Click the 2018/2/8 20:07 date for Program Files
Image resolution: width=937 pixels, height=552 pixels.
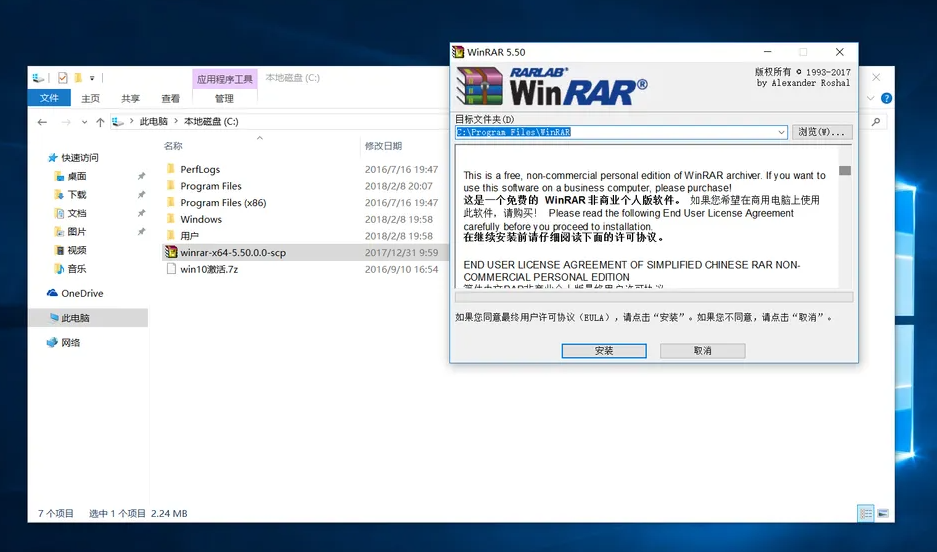click(399, 186)
